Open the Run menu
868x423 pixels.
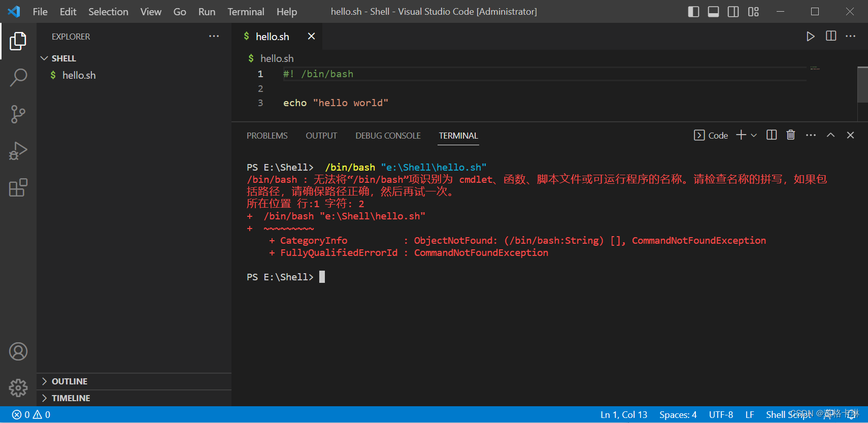point(207,12)
